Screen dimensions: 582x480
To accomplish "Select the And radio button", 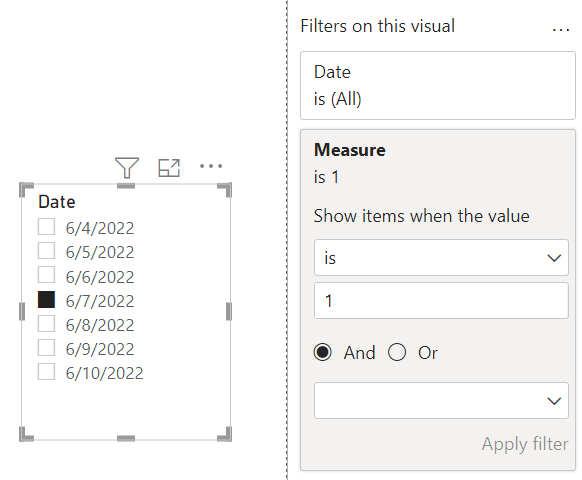I will [x=323, y=352].
